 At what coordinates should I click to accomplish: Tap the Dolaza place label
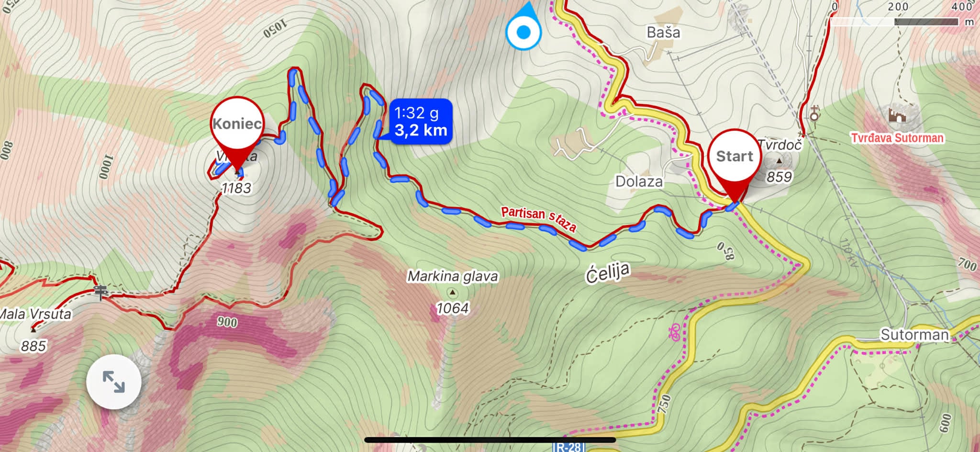click(x=639, y=181)
